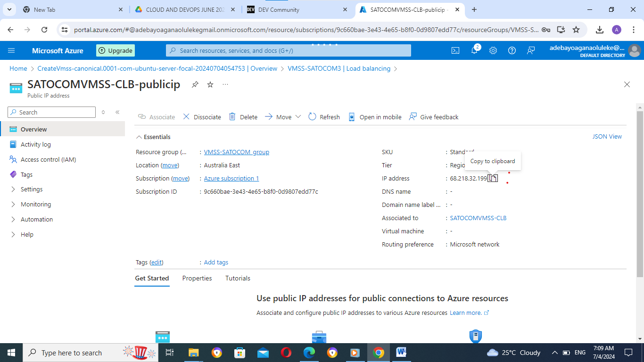Open the Azure portal hamburger menu
Screen dimensions: 644x362
(x=12, y=50)
